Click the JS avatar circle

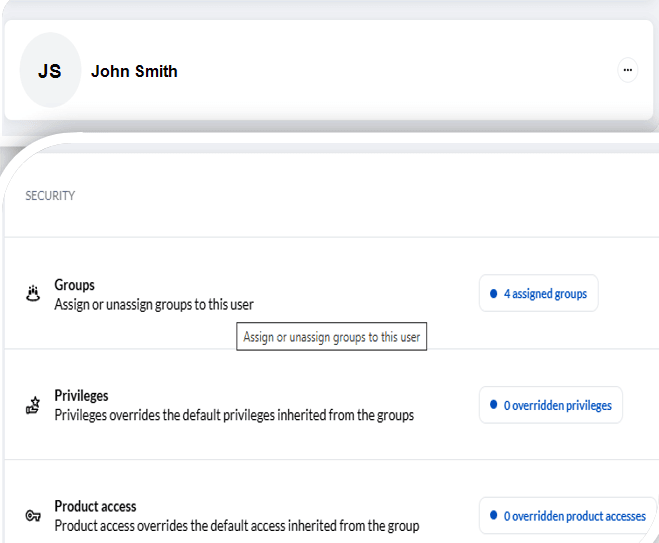[x=50, y=70]
